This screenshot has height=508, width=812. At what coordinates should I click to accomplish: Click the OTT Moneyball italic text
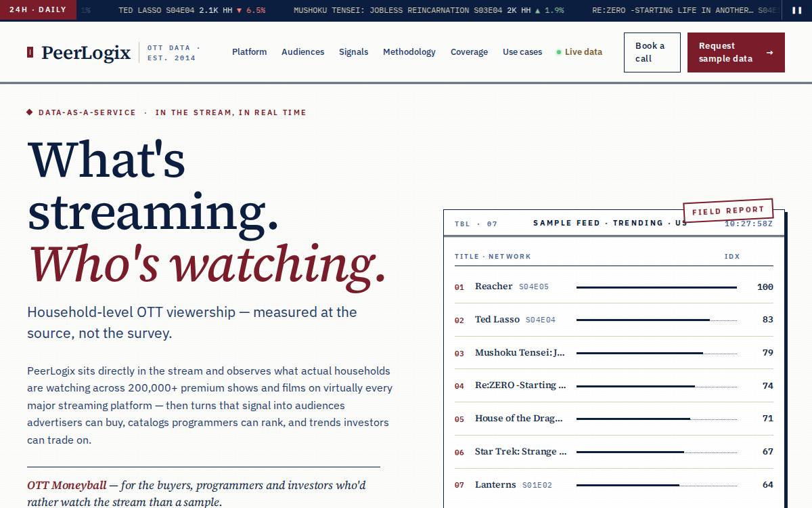pyautogui.click(x=67, y=486)
